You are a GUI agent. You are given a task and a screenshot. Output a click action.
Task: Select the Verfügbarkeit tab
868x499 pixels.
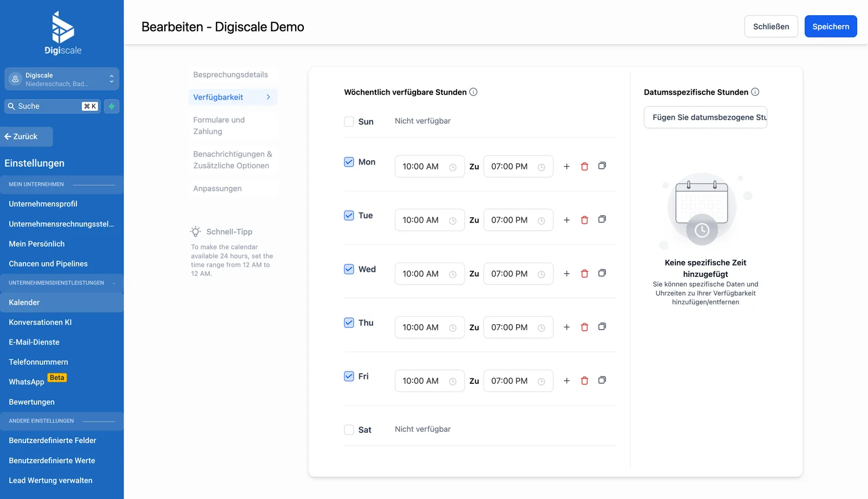click(233, 97)
